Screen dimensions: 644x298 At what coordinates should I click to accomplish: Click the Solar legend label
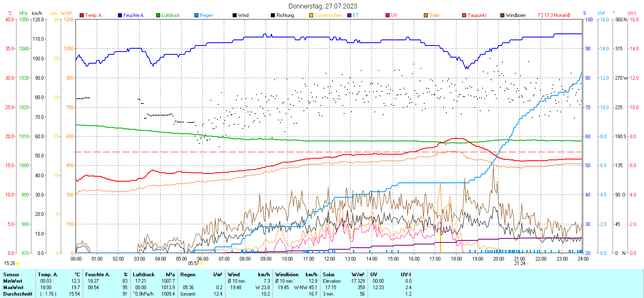[x=434, y=15]
